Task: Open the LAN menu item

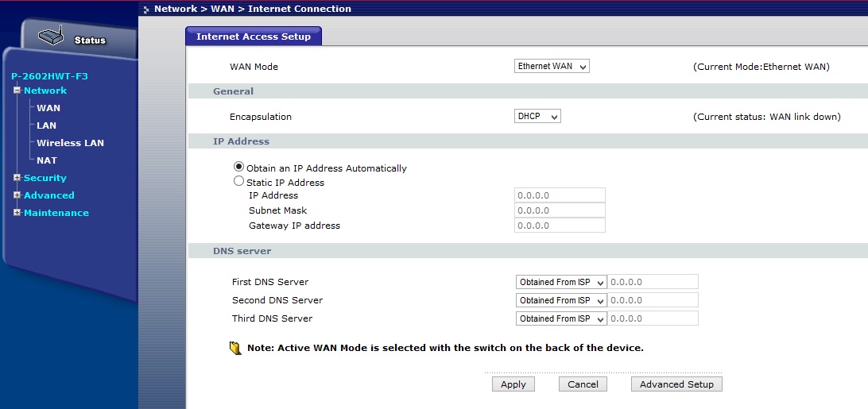Action: 46,125
